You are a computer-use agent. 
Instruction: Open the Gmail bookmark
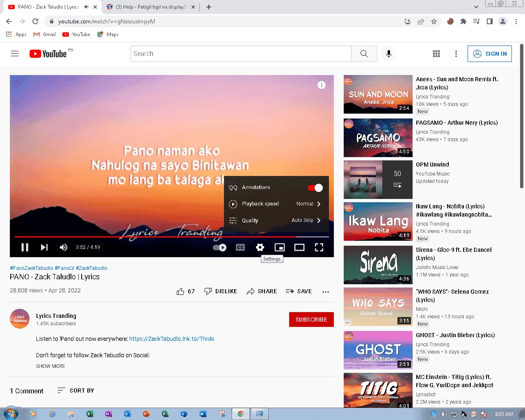(x=44, y=34)
